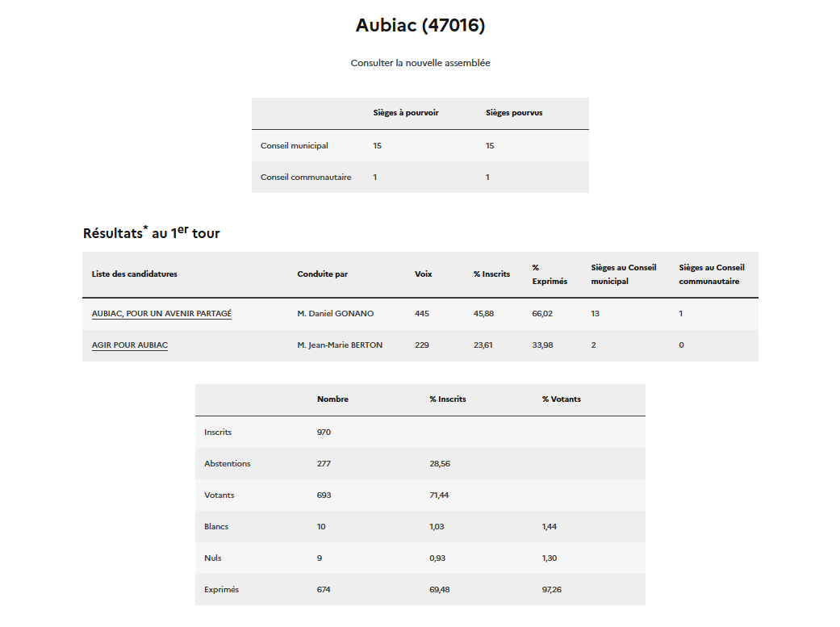Select the candidate name M. Jean-Marie BERTON

point(340,345)
